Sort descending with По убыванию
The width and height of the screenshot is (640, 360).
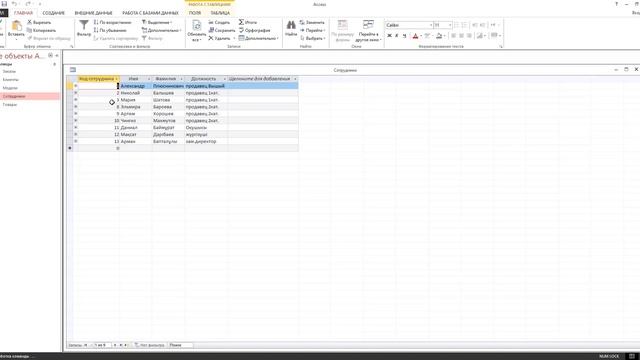[110, 30]
